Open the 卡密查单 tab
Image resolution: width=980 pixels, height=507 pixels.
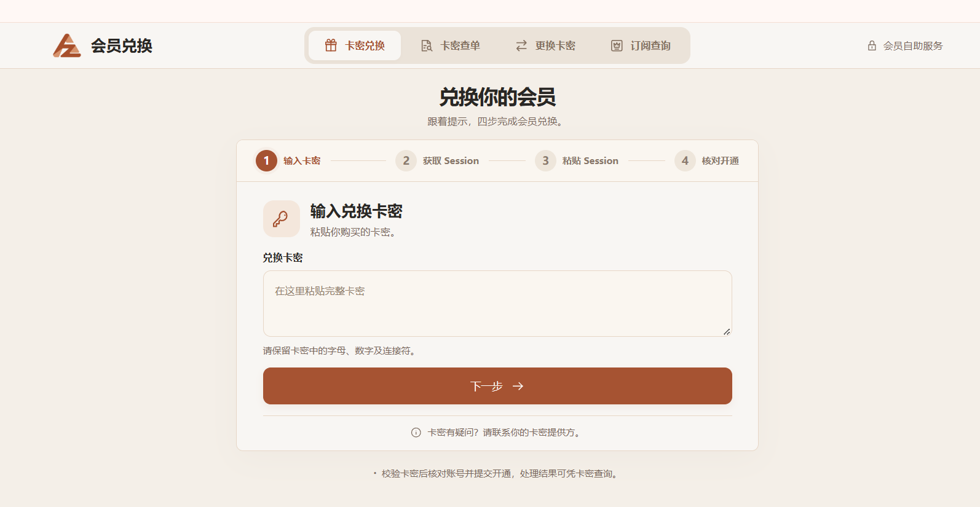[x=451, y=45]
